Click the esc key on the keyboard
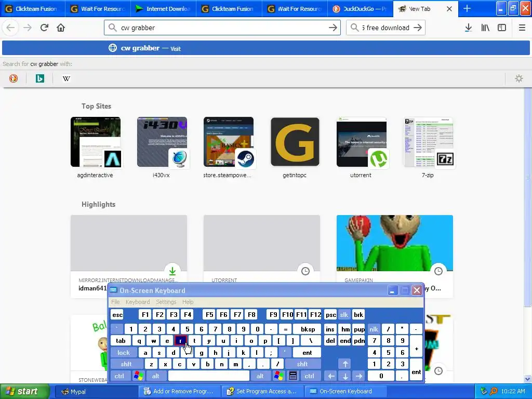 pos(117,314)
